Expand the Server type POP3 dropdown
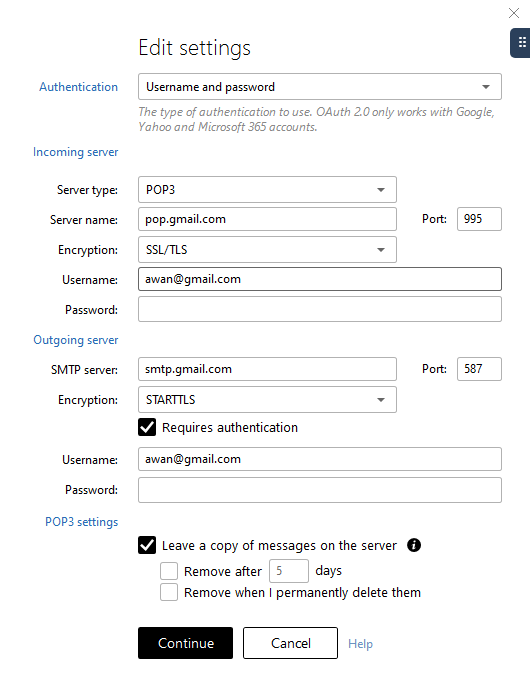Image resolution: width=530 pixels, height=691 pixels. coord(267,189)
